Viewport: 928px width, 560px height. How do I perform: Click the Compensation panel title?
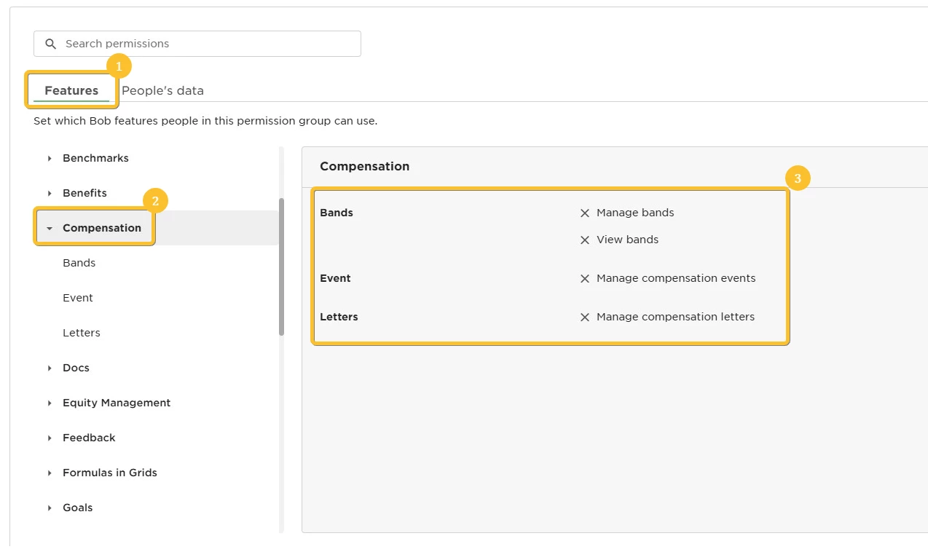[364, 166]
